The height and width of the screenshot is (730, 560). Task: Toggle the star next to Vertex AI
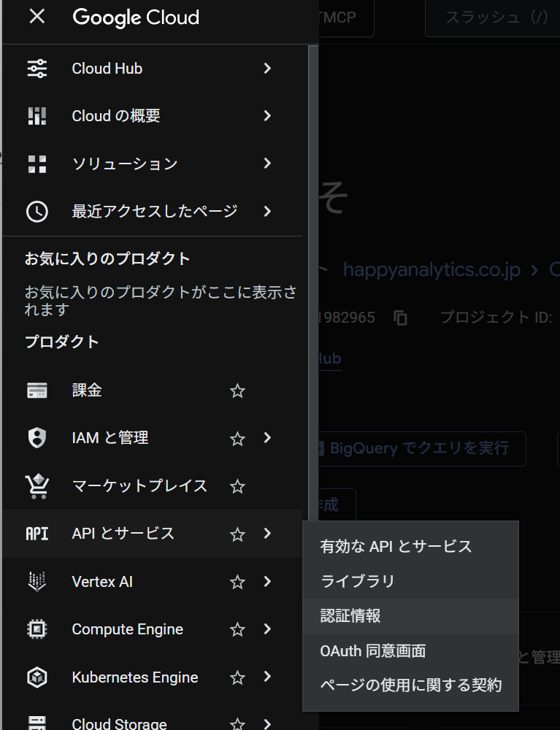(x=237, y=582)
